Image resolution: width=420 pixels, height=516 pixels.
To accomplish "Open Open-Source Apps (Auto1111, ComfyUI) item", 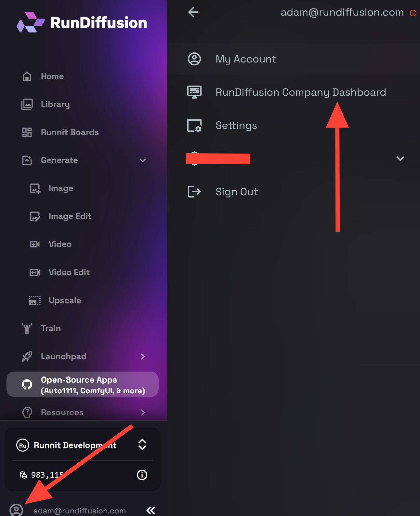I will pos(83,385).
